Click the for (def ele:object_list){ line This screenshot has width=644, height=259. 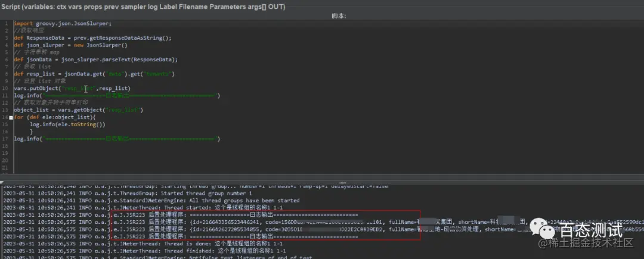[55, 117]
